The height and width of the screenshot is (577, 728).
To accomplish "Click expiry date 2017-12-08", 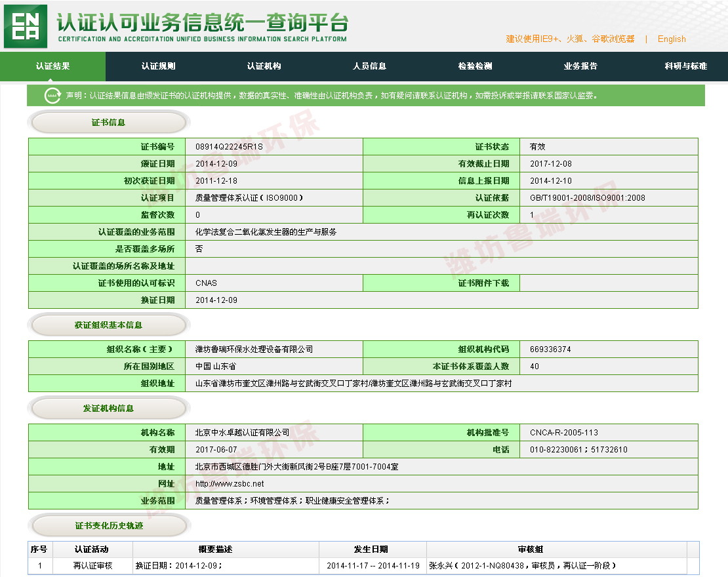I will [x=551, y=164].
